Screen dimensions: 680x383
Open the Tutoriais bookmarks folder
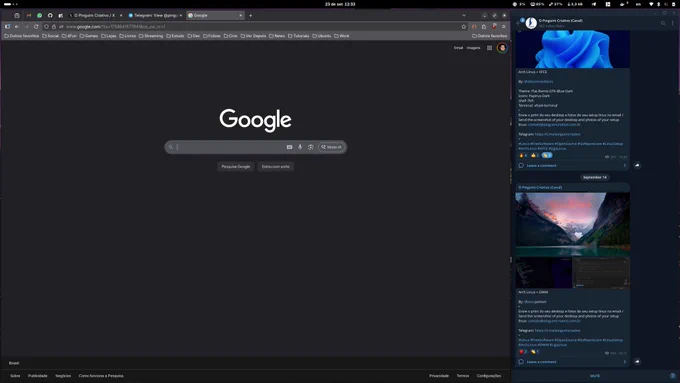point(299,36)
